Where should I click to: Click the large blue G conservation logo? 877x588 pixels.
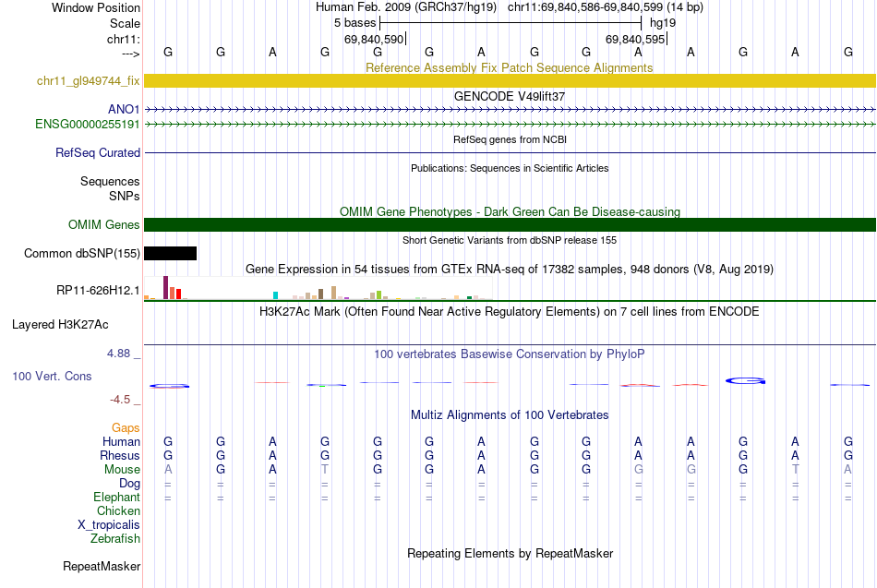pos(745,381)
